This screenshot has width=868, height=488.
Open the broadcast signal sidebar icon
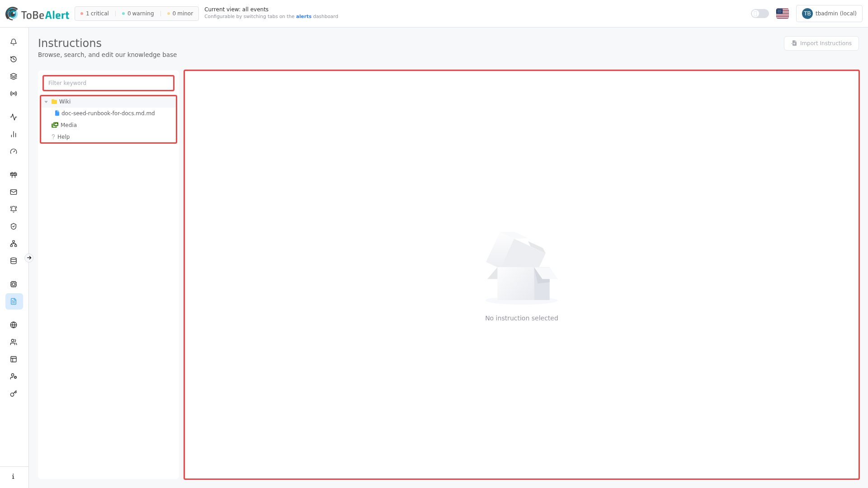pos(14,94)
